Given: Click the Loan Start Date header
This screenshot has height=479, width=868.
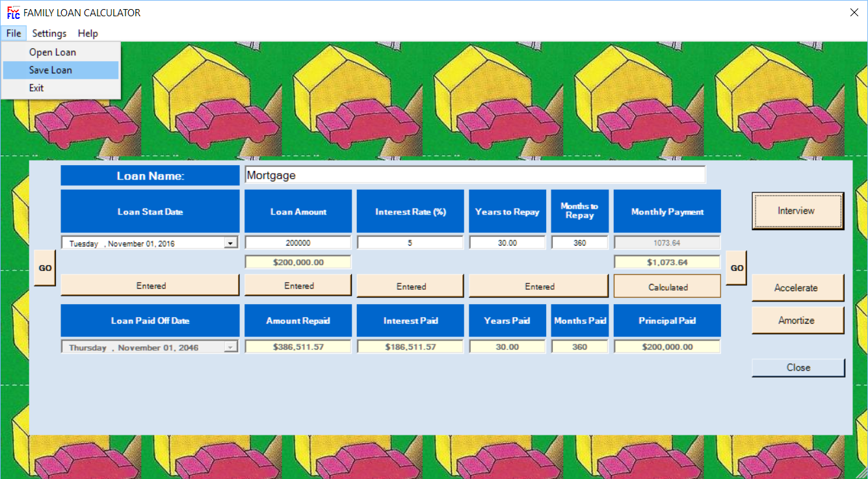Looking at the screenshot, I should (150, 211).
